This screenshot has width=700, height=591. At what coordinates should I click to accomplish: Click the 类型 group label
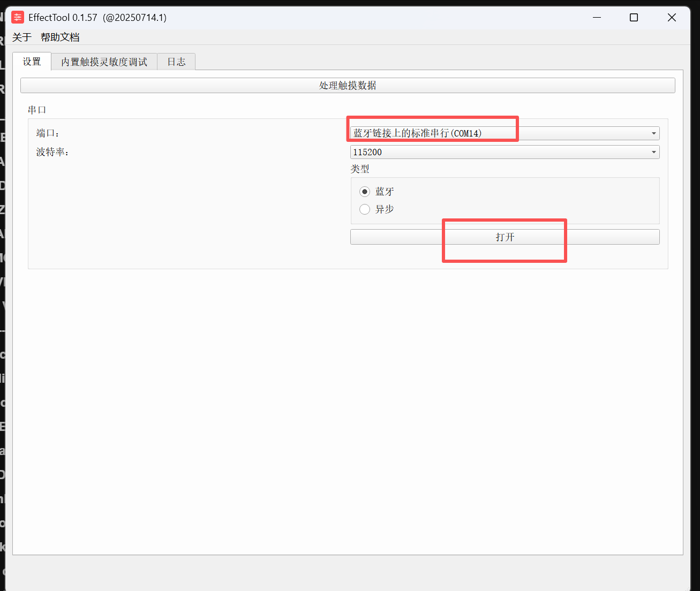tap(360, 169)
